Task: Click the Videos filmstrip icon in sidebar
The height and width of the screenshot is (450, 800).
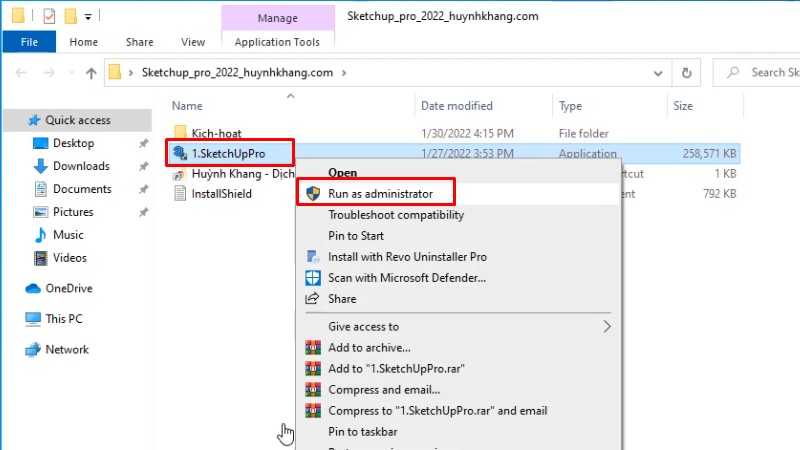Action: coord(40,258)
